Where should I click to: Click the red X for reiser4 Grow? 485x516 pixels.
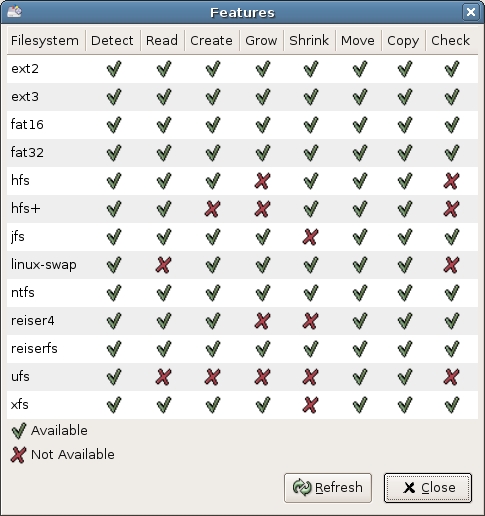click(x=262, y=321)
